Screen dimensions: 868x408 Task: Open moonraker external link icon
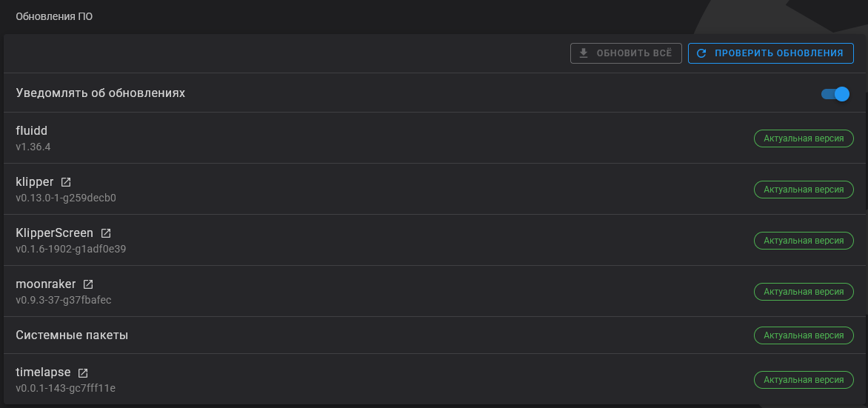pyautogui.click(x=88, y=284)
